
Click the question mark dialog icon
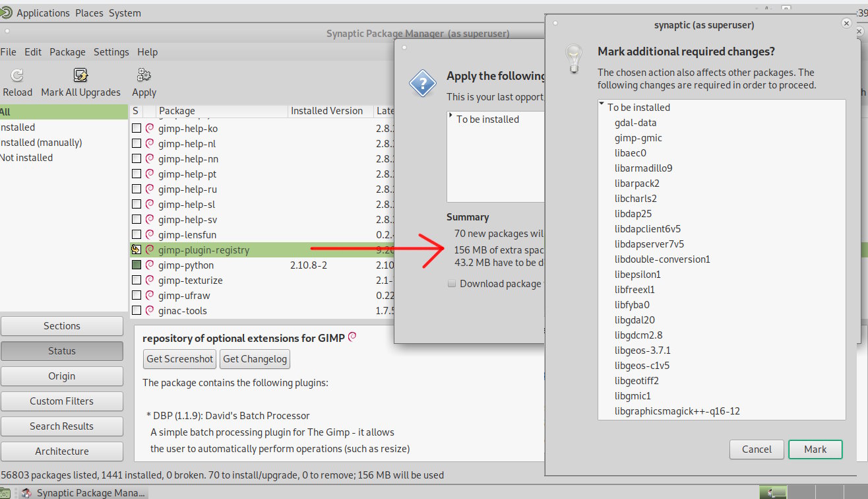pyautogui.click(x=422, y=84)
